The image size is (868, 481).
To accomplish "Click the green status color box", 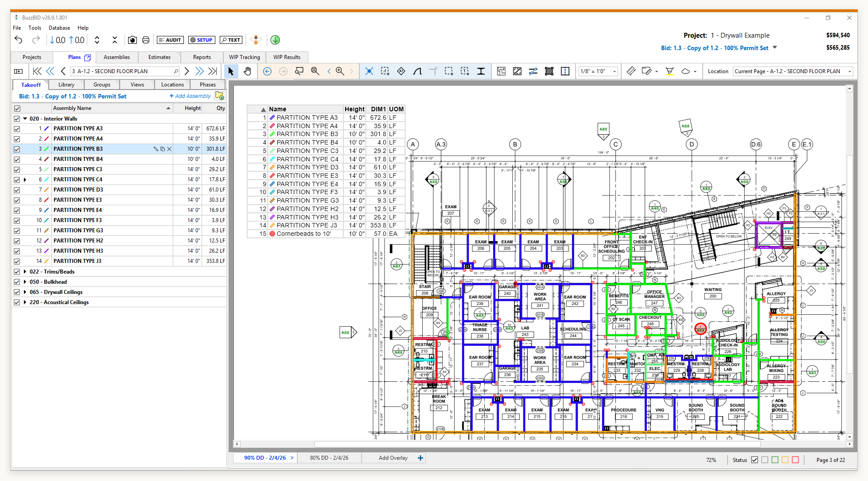I will pyautogui.click(x=775, y=460).
